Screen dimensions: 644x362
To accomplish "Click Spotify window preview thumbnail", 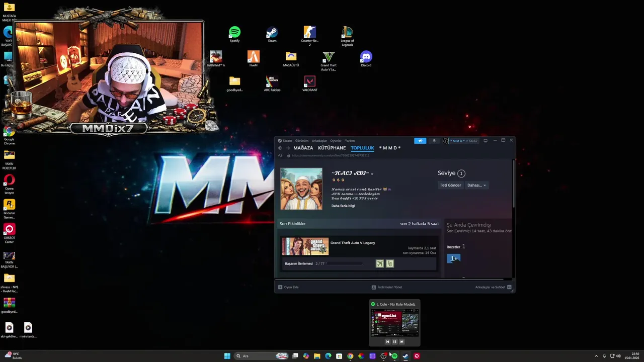I will coord(394,323).
